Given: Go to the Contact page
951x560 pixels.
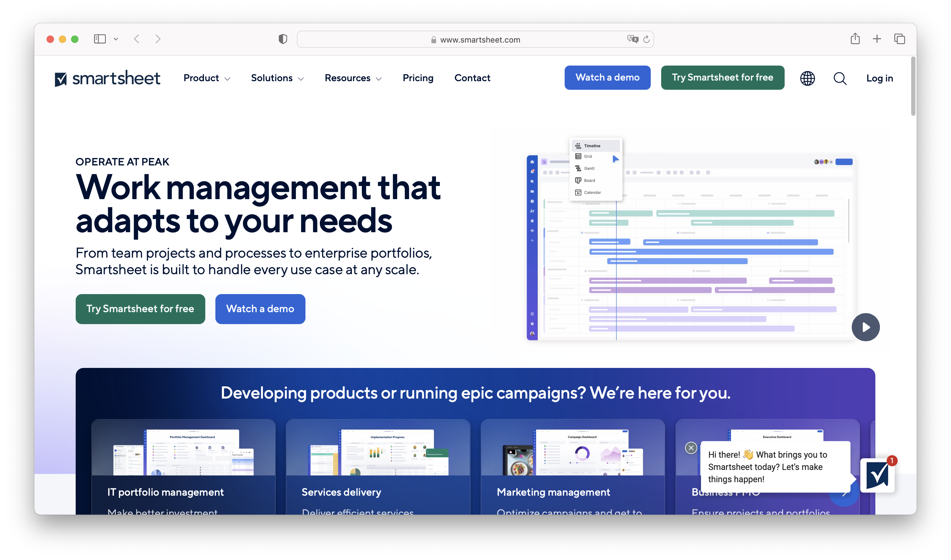Looking at the screenshot, I should coord(472,78).
